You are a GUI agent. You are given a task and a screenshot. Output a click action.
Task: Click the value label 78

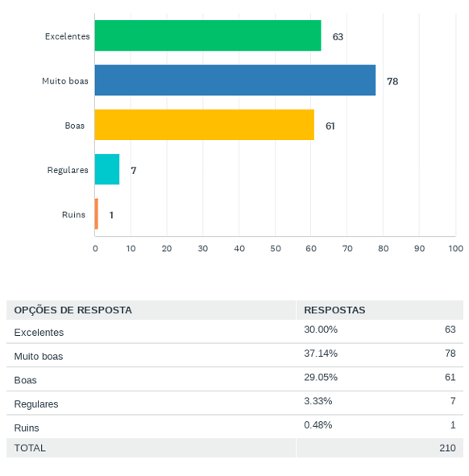point(392,81)
